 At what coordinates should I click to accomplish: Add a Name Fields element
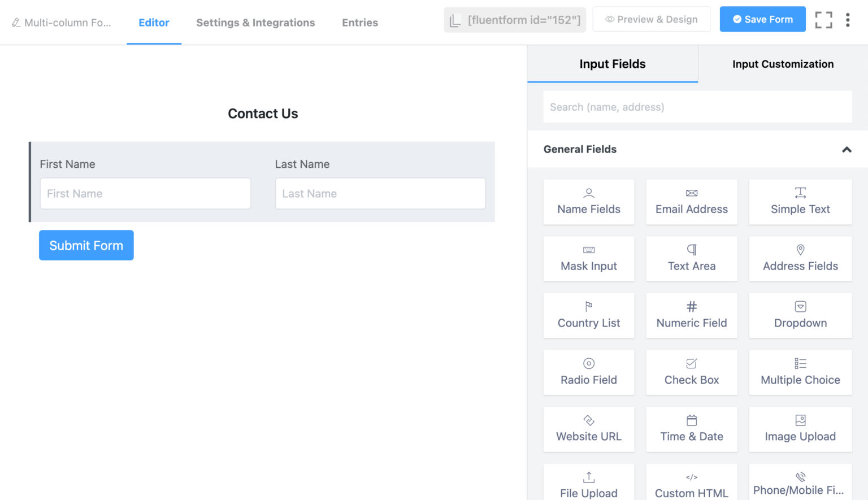(x=588, y=202)
